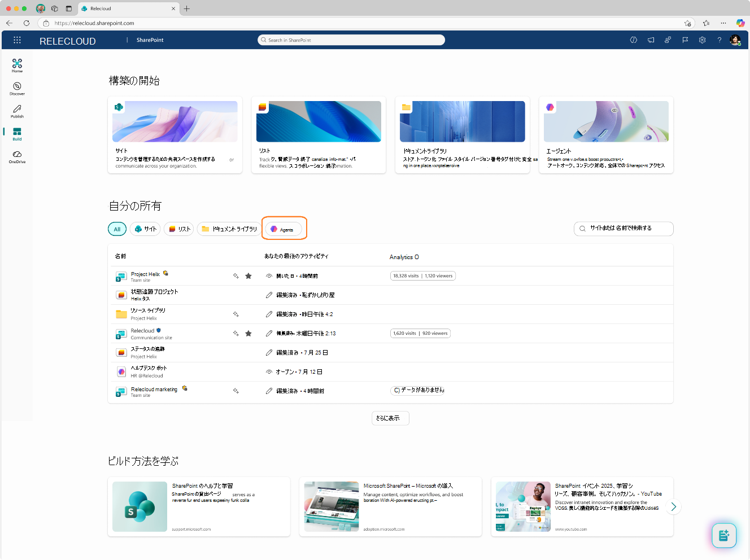Screen dimensions: 750x560
Task: Click the browser back arrow
Action: [x=9, y=23]
